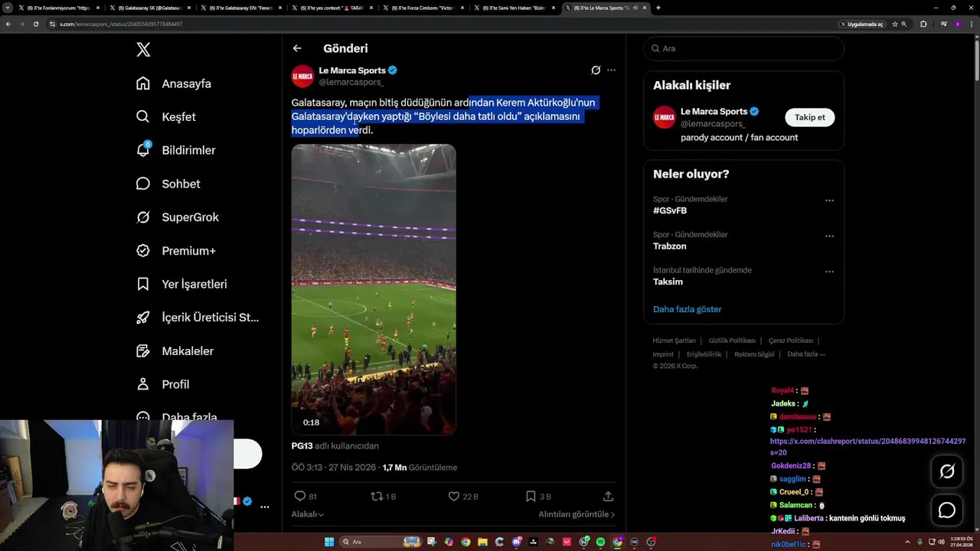Open Le Marca Sports avatar on post
This screenshot has height=551, width=980.
tap(302, 76)
